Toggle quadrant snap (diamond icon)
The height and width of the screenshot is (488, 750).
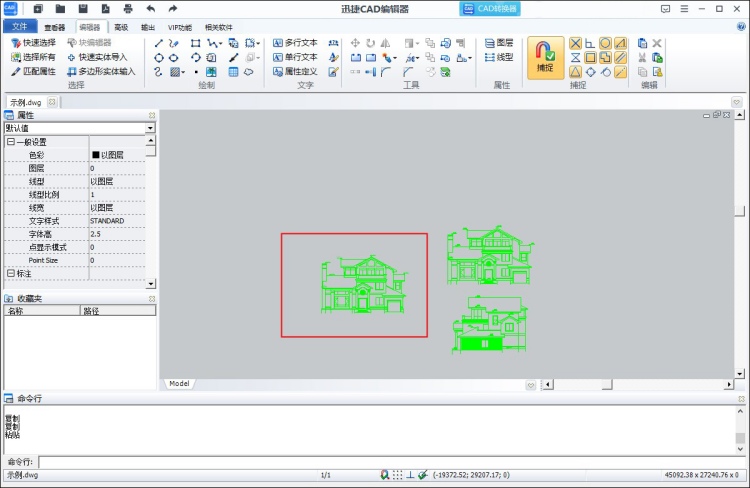coord(590,72)
